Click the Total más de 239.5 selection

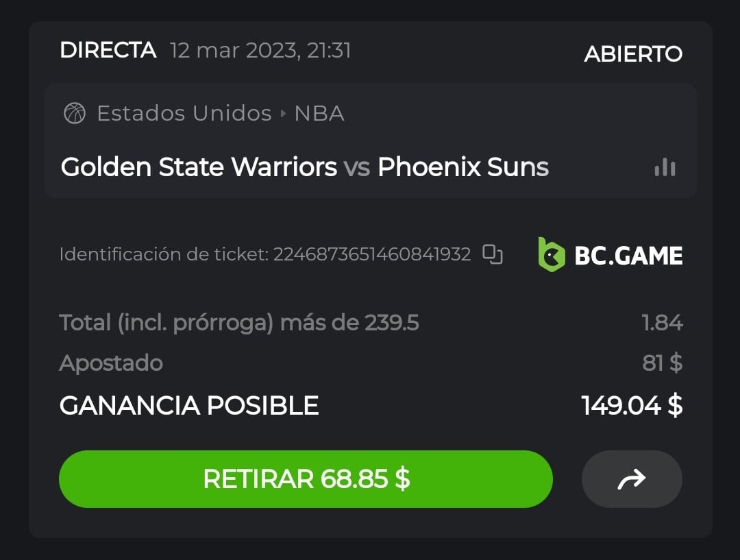click(x=239, y=322)
